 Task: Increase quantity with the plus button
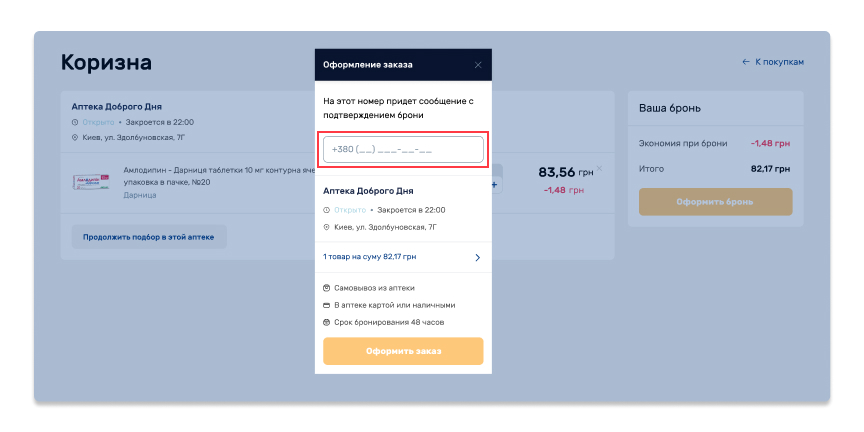[494, 184]
